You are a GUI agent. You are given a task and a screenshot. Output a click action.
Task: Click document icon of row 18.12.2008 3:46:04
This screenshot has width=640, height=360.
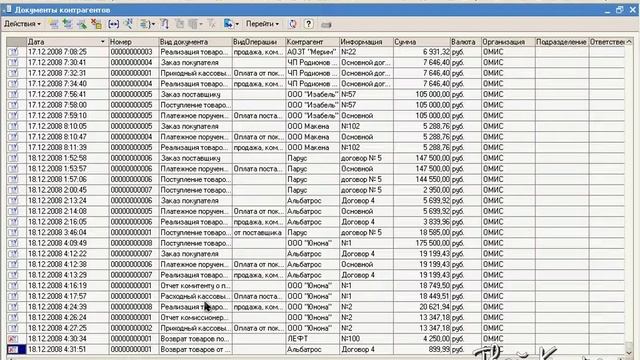tap(13, 232)
